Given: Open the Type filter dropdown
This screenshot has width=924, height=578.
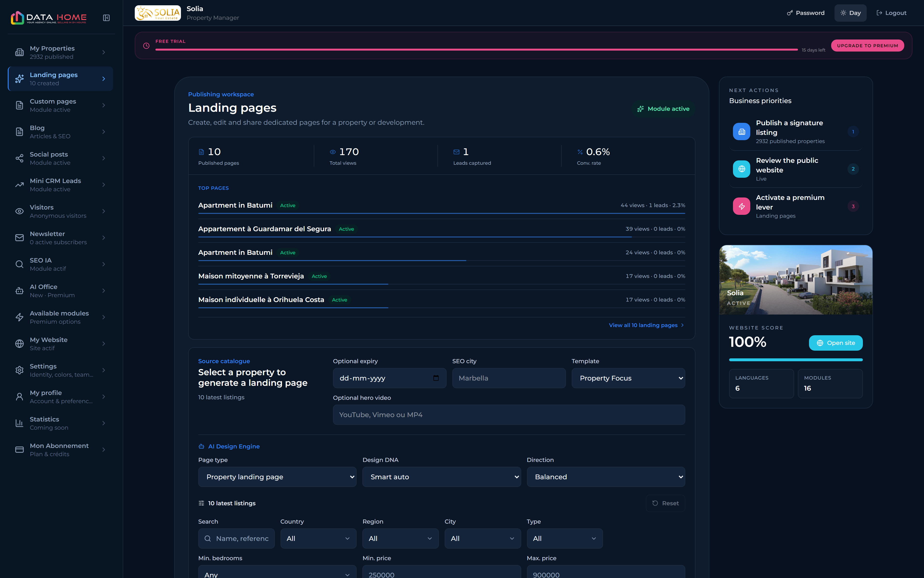Looking at the screenshot, I should (x=565, y=538).
